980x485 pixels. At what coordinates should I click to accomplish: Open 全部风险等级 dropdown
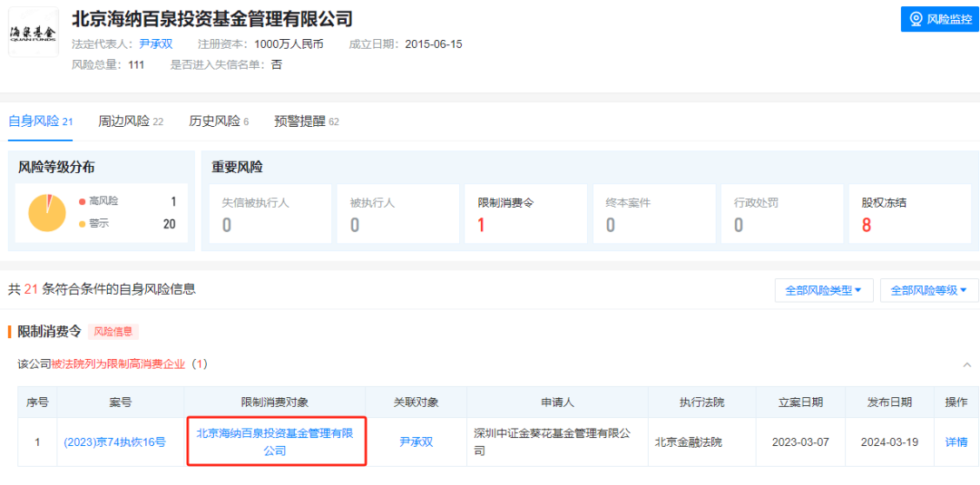click(929, 290)
